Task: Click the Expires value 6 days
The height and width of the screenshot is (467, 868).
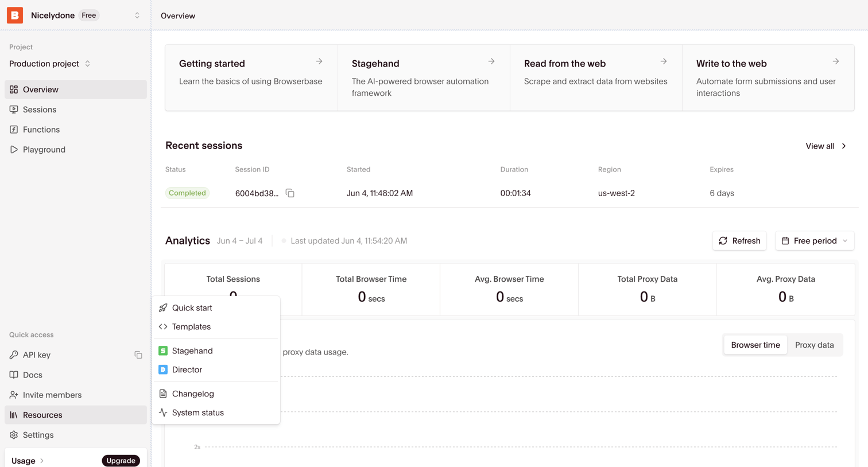Action: tap(722, 193)
